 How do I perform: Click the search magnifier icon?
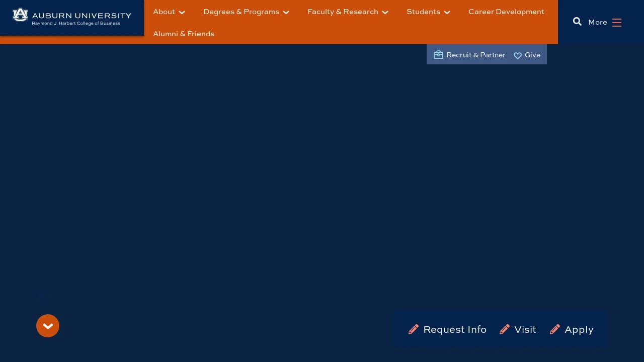coord(577,22)
